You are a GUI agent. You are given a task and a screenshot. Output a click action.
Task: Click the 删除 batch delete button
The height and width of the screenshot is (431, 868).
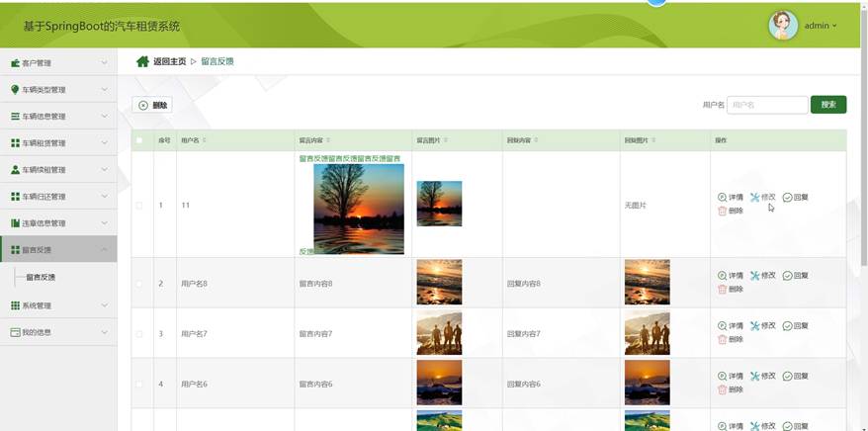click(x=152, y=105)
